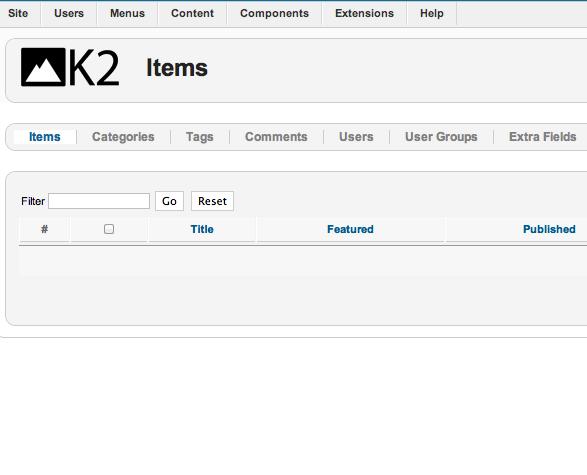This screenshot has width=587, height=475.
Task: Focus the Filter text field
Action: click(99, 201)
